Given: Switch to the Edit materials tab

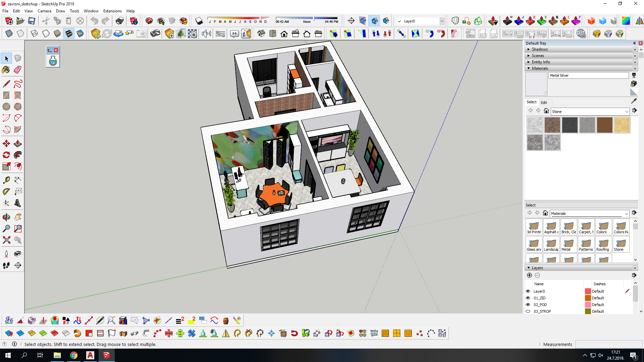Looking at the screenshot, I should 544,103.
